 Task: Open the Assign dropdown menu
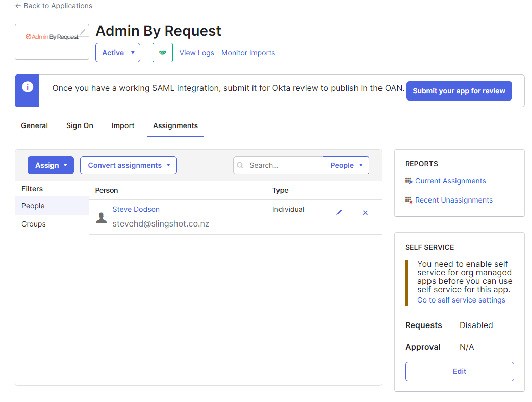[50, 165]
